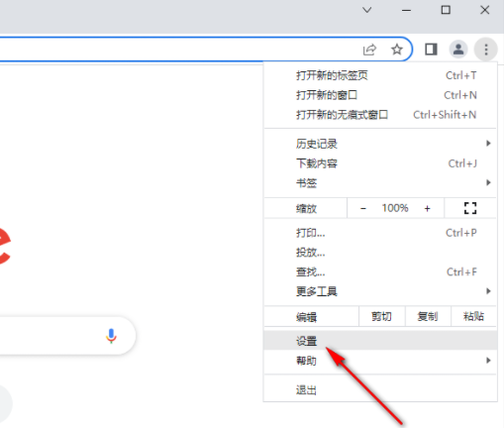Expand the 历史记录 submenu
The image size is (504, 428).
(380, 144)
